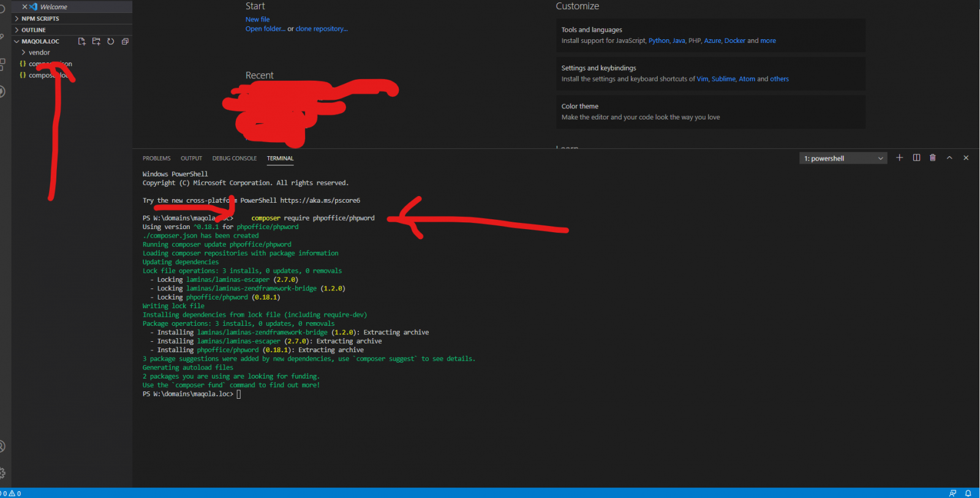This screenshot has width=980, height=498.
Task: Expand the NPM SCRIPTS section
Action: [72, 18]
